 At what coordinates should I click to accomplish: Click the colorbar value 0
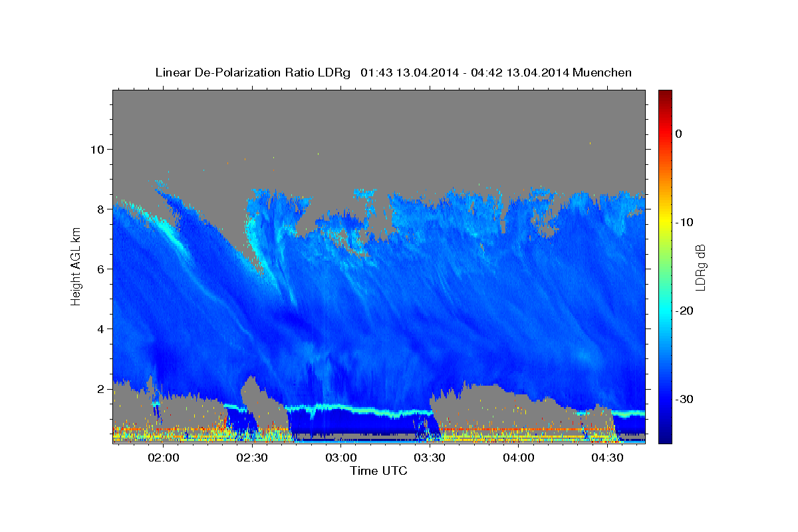tap(679, 134)
